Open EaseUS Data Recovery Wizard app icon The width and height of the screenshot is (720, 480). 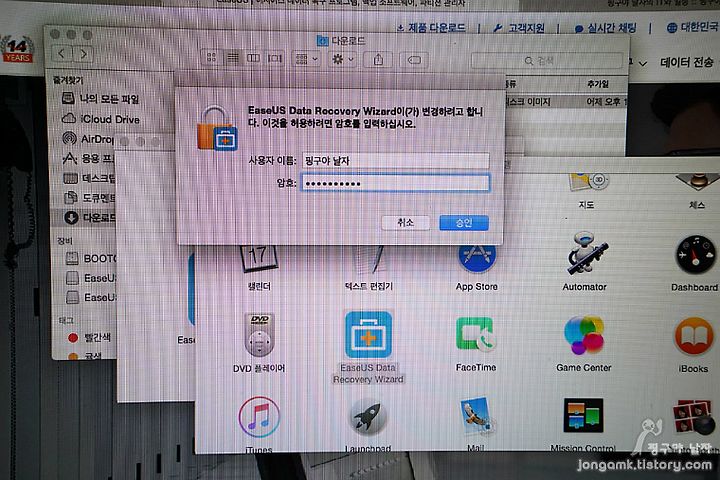pos(368,335)
